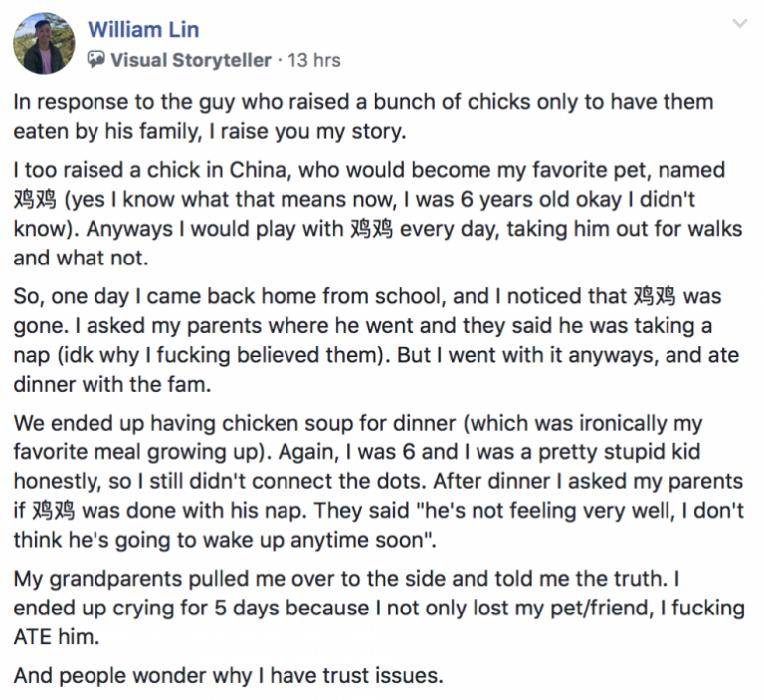Viewport: 764px width, 700px height.
Task: Open William Lin's profile name link
Action: (x=143, y=29)
